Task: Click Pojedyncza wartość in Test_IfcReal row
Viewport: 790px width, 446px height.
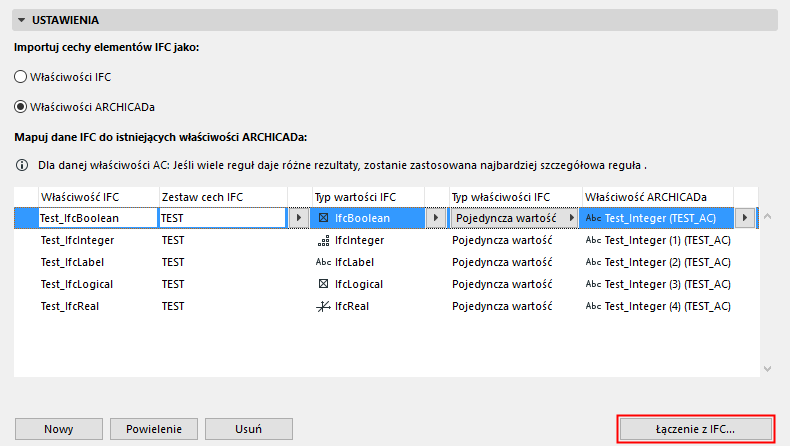Action: (x=502, y=306)
